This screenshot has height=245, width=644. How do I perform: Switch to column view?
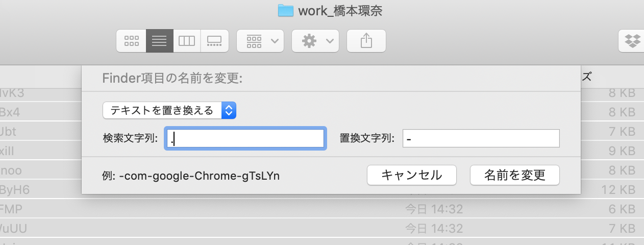point(187,41)
